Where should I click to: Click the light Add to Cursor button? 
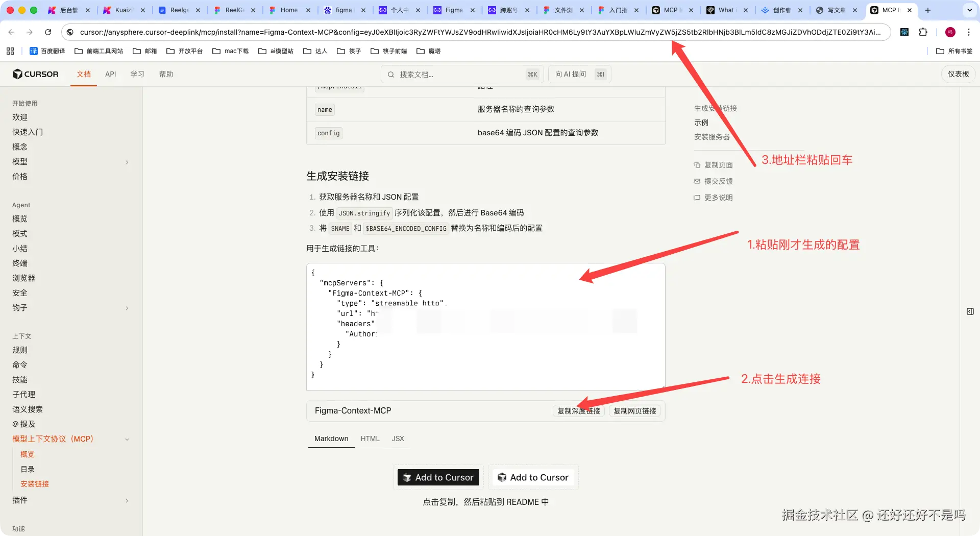[x=533, y=477]
